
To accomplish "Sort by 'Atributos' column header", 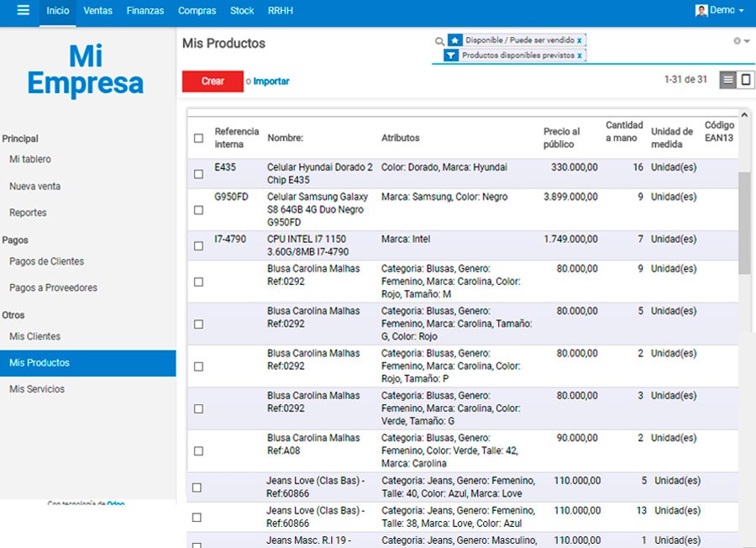I will pyautogui.click(x=400, y=138).
